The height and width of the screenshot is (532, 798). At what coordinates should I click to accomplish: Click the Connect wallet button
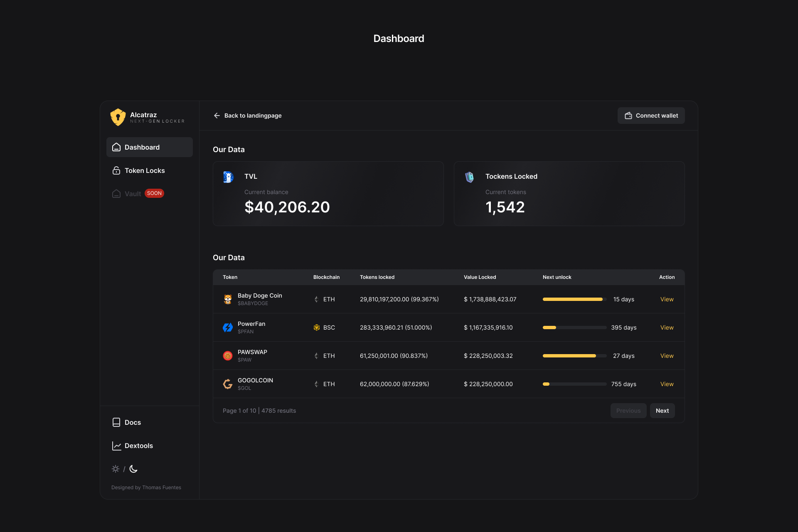tap(651, 116)
